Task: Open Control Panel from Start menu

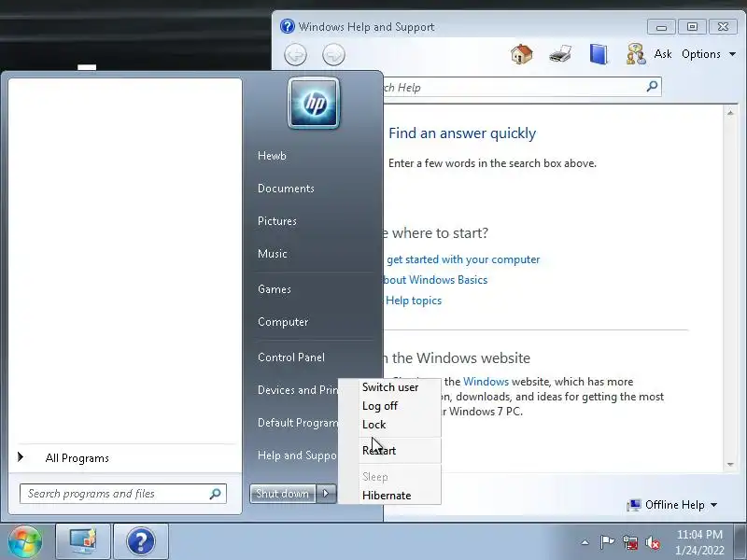Action: [291, 357]
